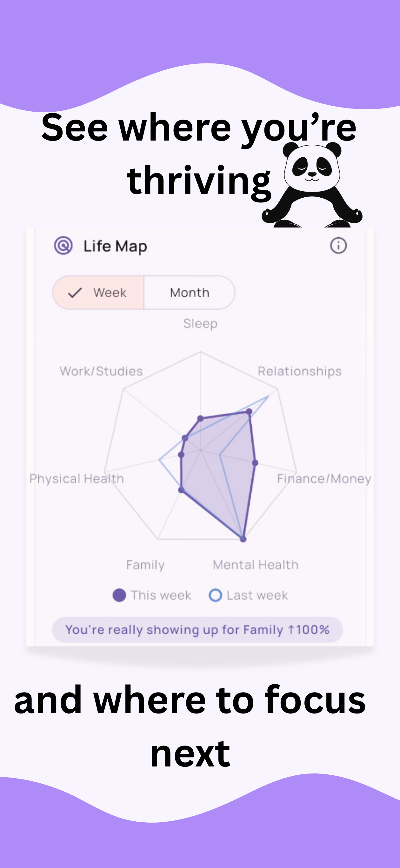Select the Work/Studies axis label

(101, 371)
